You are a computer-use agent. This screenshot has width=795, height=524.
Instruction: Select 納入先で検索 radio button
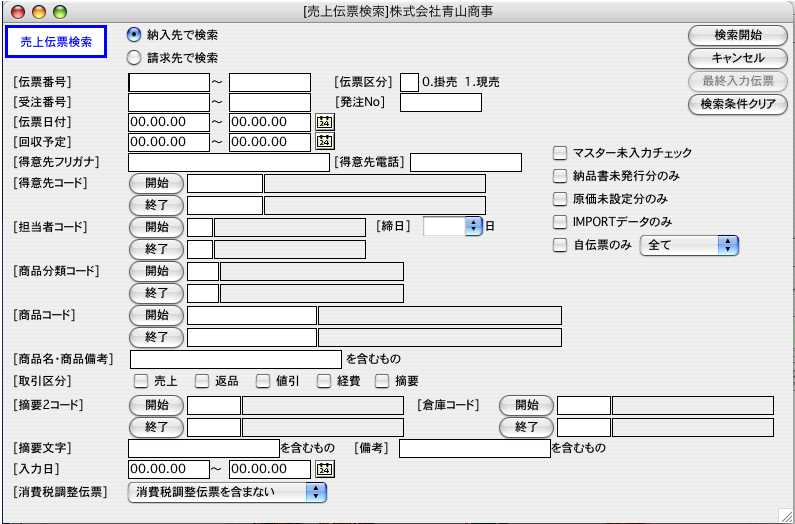coord(134,35)
